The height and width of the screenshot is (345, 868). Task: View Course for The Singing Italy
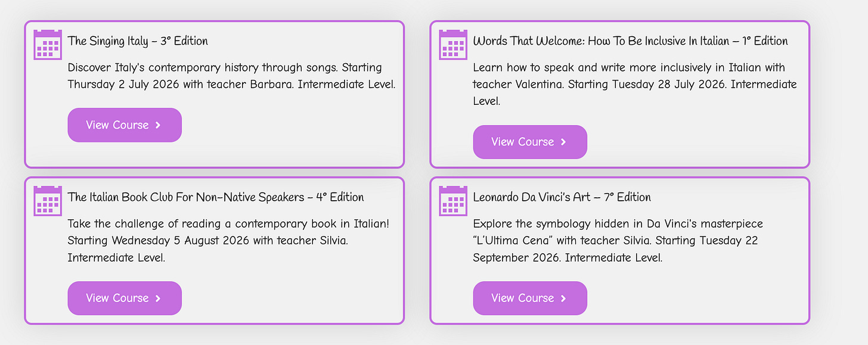[x=125, y=125]
